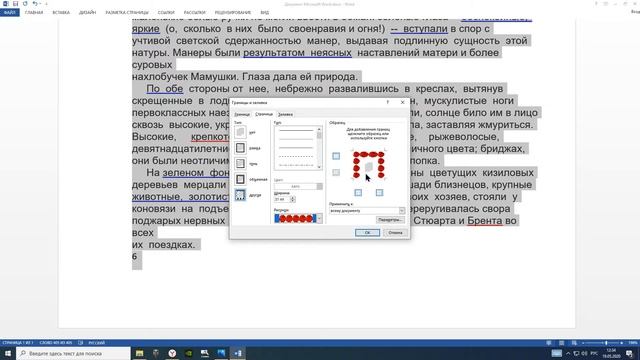Click the page preview sample with red border
The image size is (640, 360).
pos(369,165)
